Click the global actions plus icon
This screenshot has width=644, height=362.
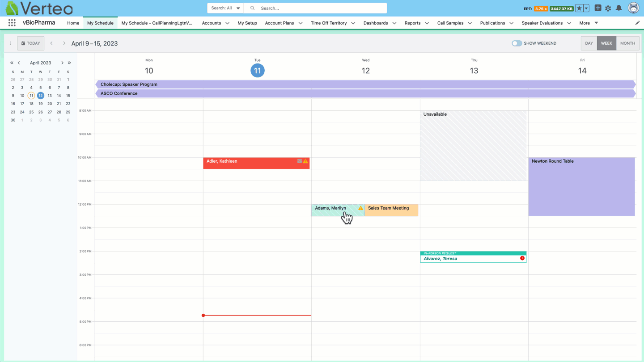(597, 8)
